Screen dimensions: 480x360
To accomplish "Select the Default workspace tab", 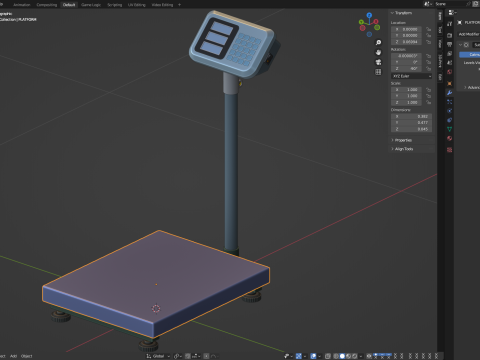I will (x=69, y=5).
